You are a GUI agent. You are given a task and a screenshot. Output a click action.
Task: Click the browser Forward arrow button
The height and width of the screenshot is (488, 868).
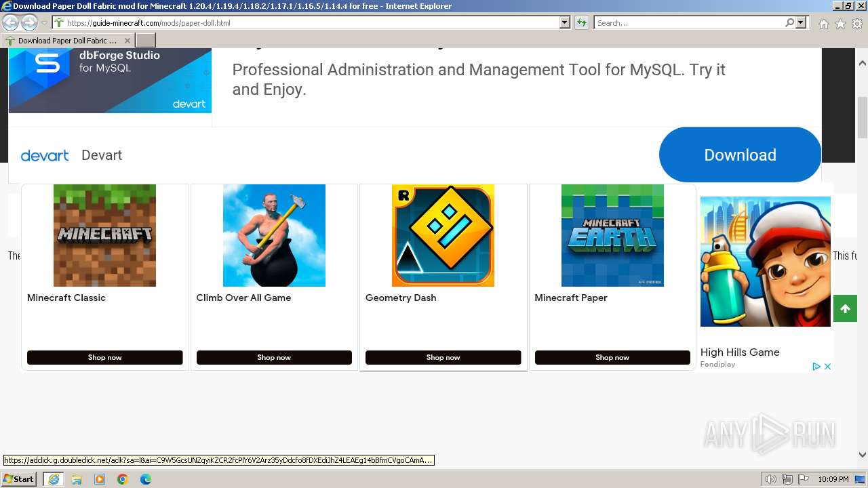click(29, 23)
